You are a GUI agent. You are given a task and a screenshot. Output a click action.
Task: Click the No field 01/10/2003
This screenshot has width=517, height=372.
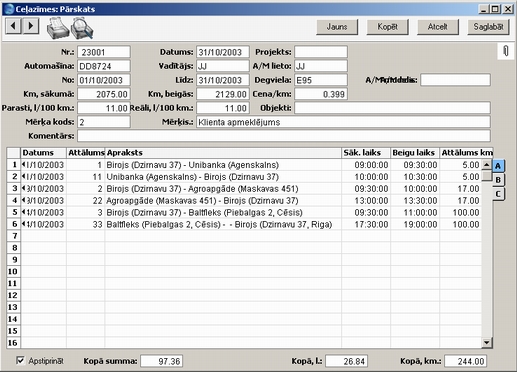pos(104,80)
